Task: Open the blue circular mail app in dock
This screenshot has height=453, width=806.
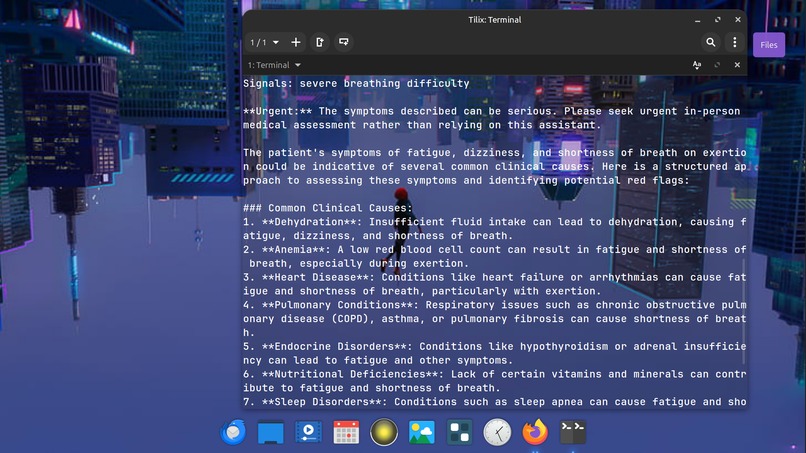Action: (x=233, y=432)
